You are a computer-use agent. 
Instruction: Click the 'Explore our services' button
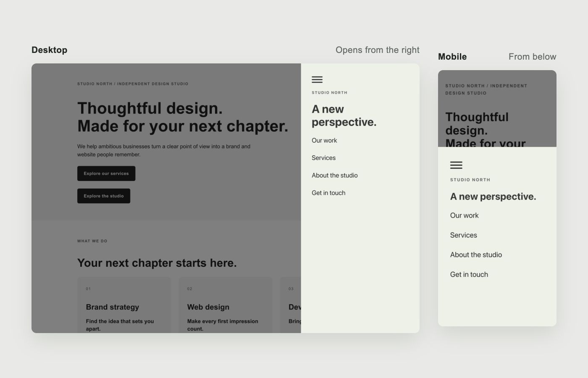coord(106,173)
